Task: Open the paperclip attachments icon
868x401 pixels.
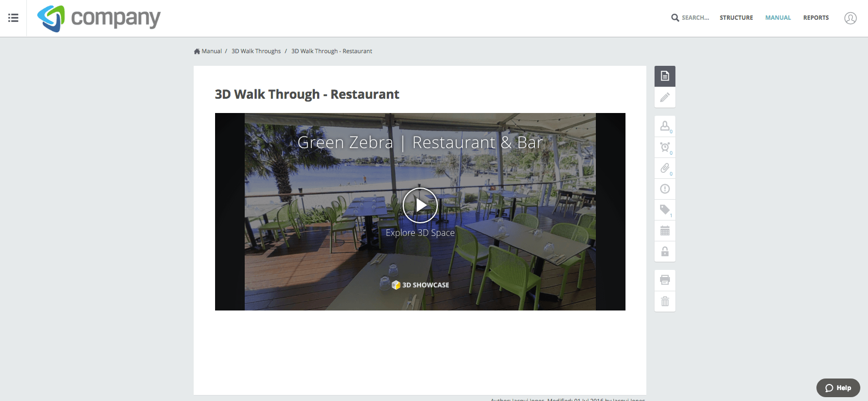Action: (x=665, y=168)
